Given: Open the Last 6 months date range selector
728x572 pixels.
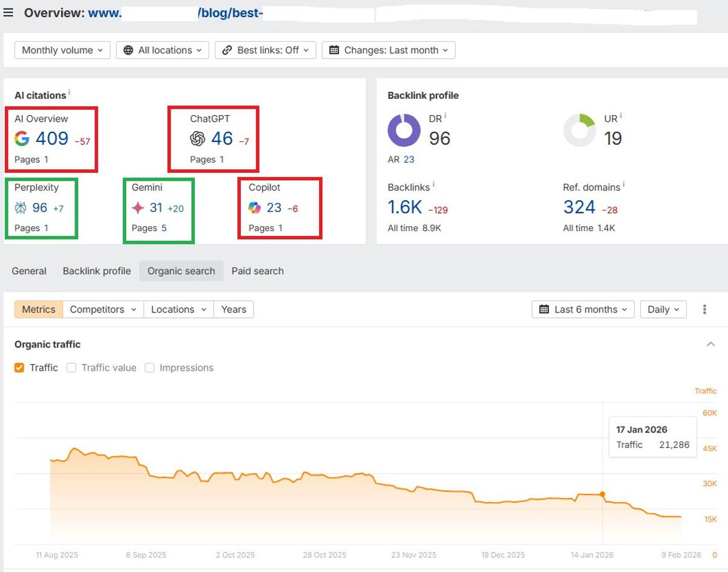Looking at the screenshot, I should (x=582, y=309).
